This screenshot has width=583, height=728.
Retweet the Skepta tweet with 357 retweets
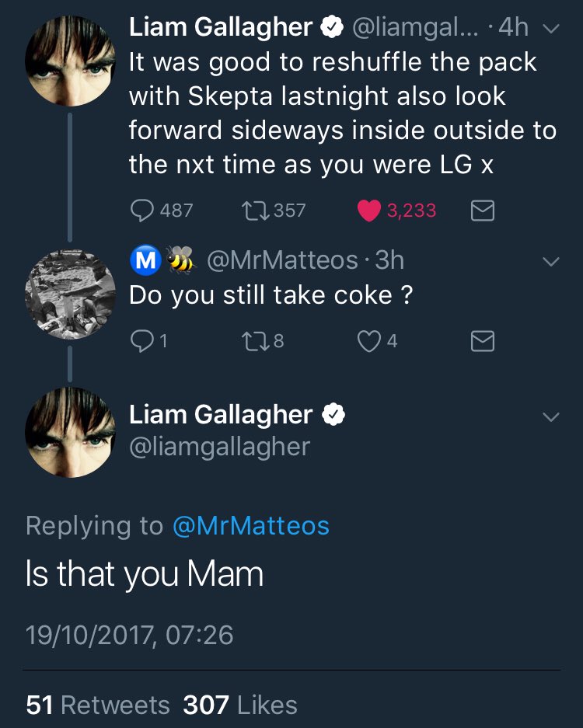pyautogui.click(x=256, y=211)
